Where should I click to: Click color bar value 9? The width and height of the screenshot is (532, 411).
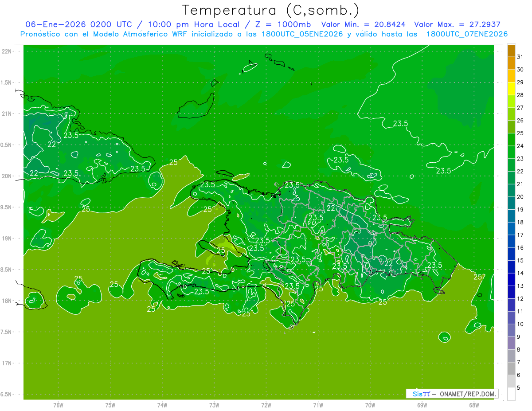point(519,337)
